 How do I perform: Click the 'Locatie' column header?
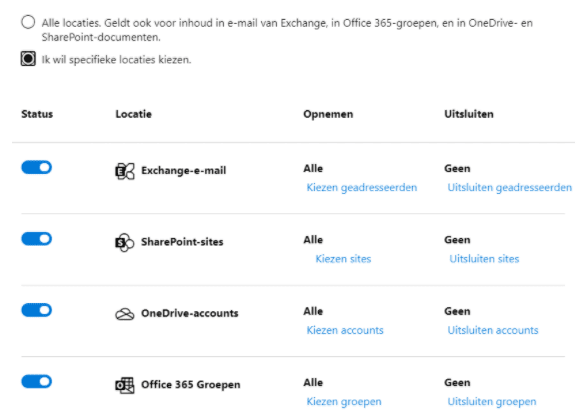pos(134,114)
